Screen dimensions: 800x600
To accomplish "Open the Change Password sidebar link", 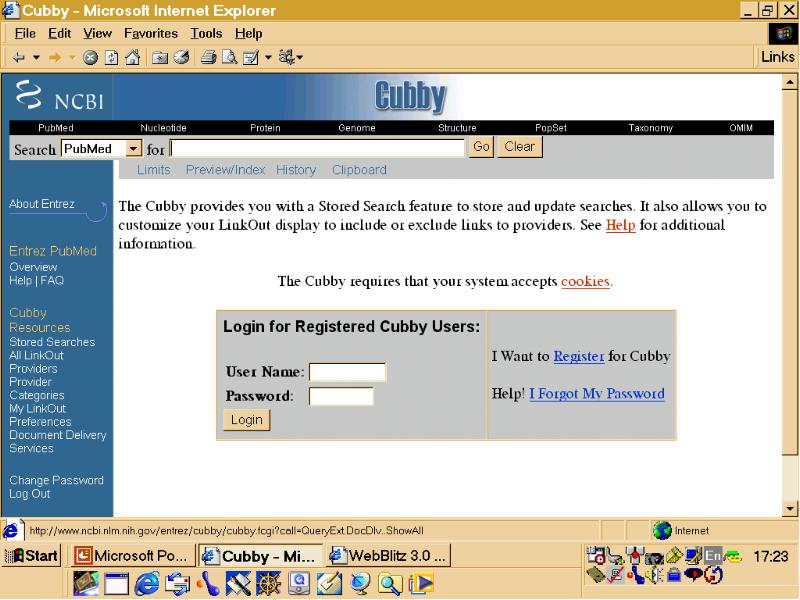I will click(56, 480).
